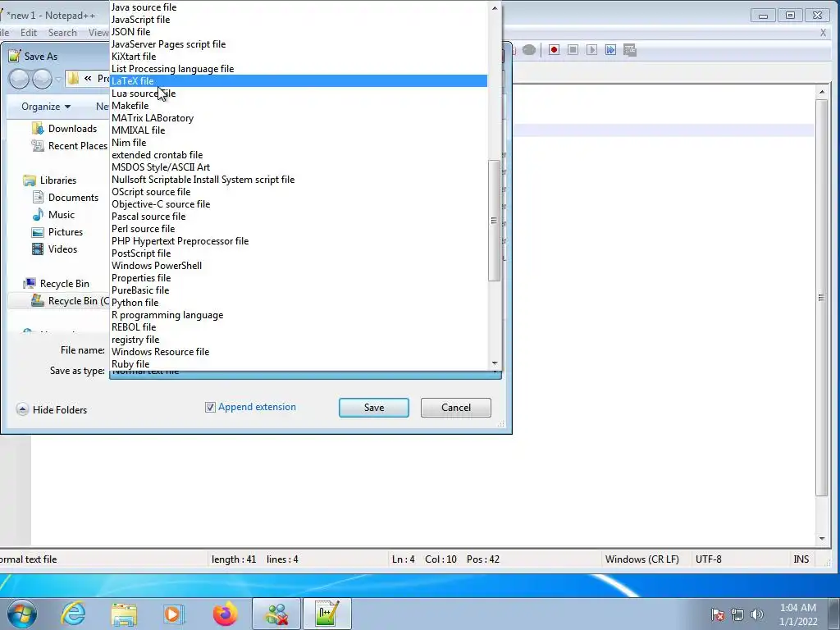Click the Save Recorded Macro icon

[629, 50]
